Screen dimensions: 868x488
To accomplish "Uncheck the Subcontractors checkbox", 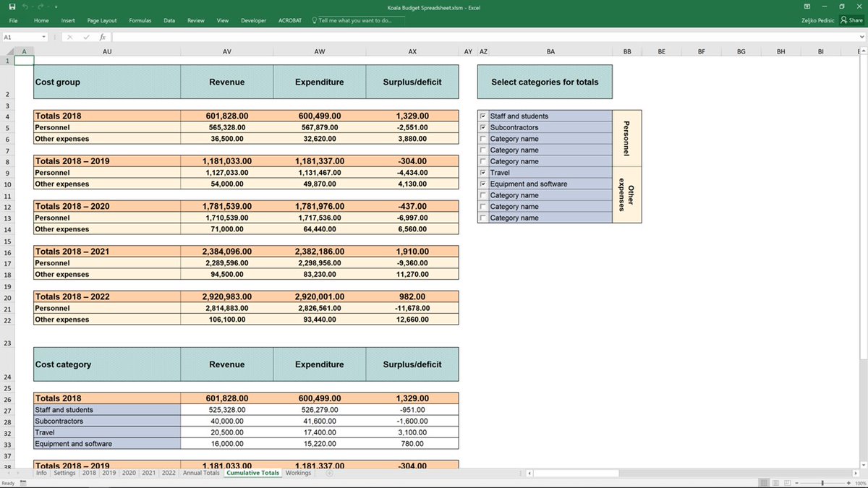I will coord(483,127).
